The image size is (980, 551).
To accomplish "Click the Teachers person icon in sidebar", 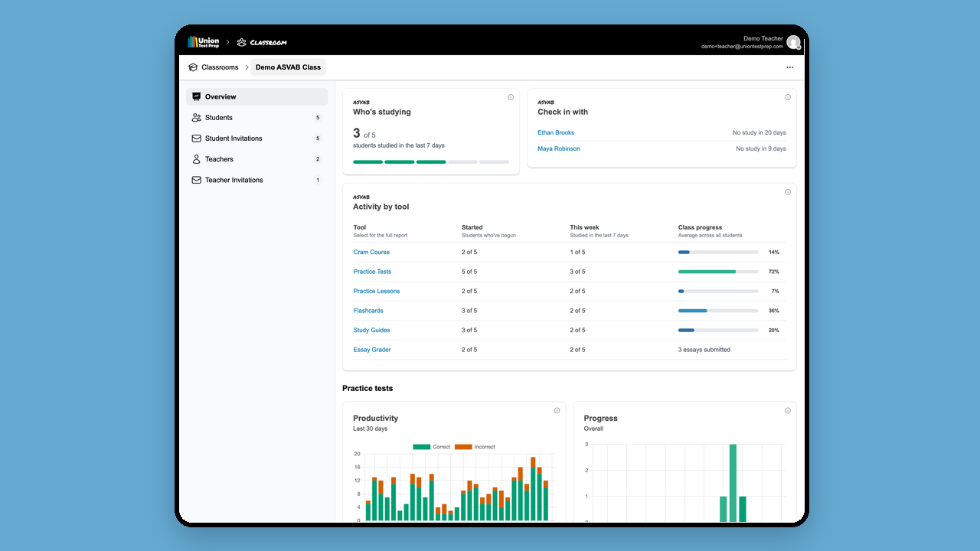I will pyautogui.click(x=197, y=159).
